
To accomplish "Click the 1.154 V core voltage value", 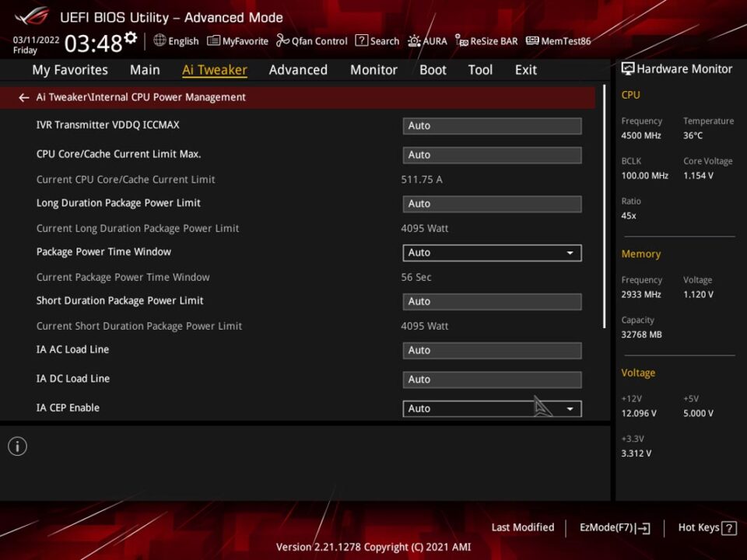I will point(698,176).
